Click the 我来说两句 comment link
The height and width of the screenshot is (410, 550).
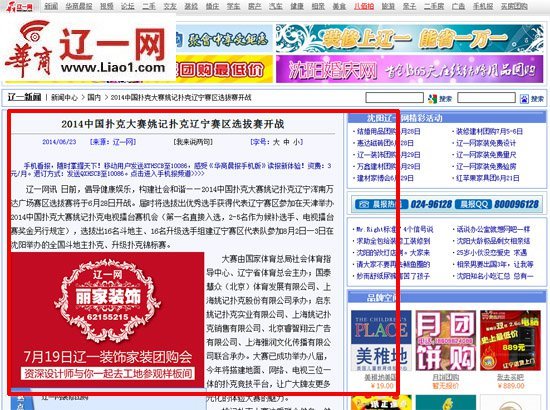pyautogui.click(x=193, y=142)
